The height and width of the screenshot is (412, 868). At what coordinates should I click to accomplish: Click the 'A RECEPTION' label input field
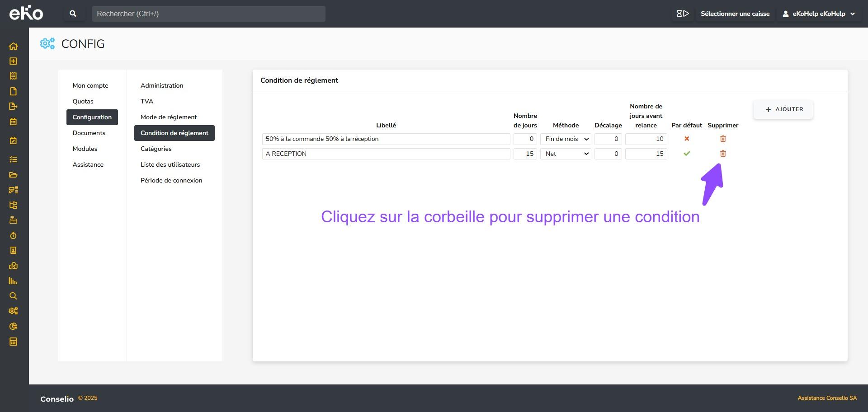(386, 154)
